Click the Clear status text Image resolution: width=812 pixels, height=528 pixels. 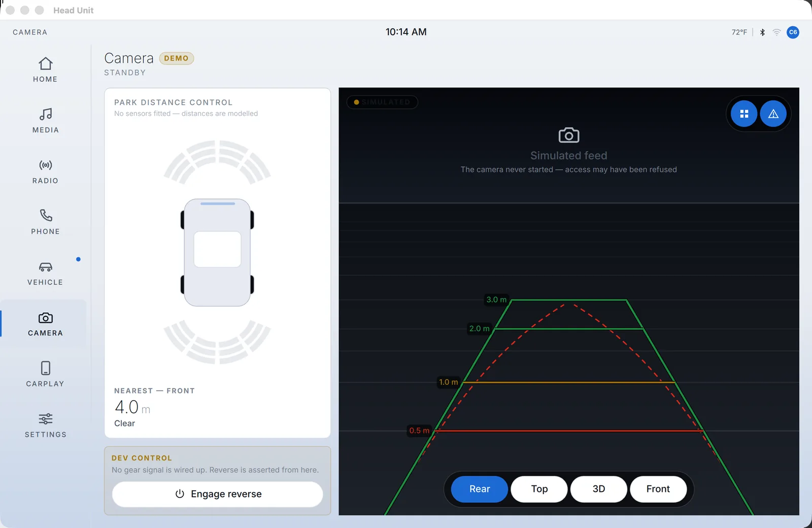124,423
